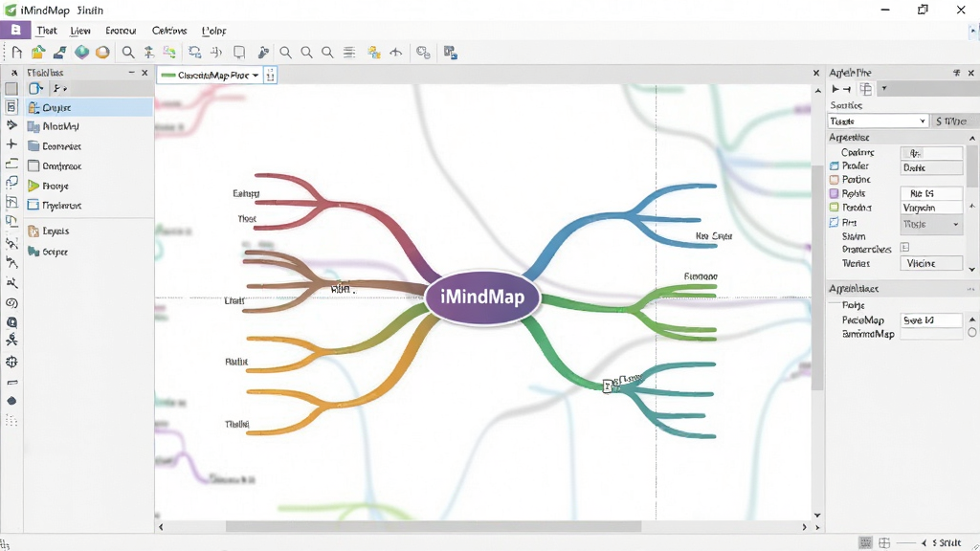
Task: Select the radio circle beside EmimdMap field
Action: pos(972,332)
